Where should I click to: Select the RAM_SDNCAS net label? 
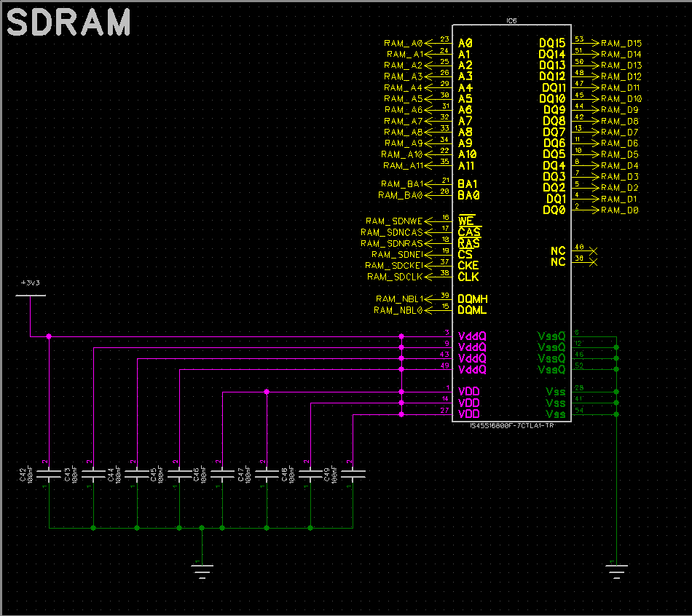coord(392,232)
